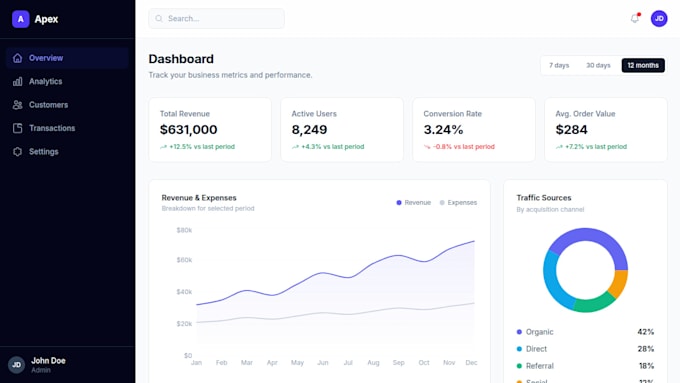Image resolution: width=680 pixels, height=383 pixels.
Task: Click the 3.24% conversion value
Action: (443, 130)
